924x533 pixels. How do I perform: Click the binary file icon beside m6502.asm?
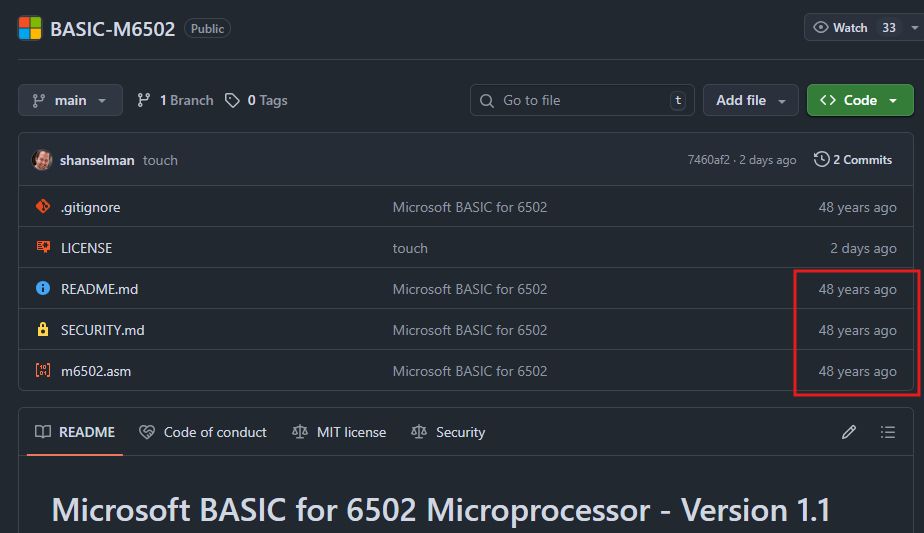pos(42,370)
